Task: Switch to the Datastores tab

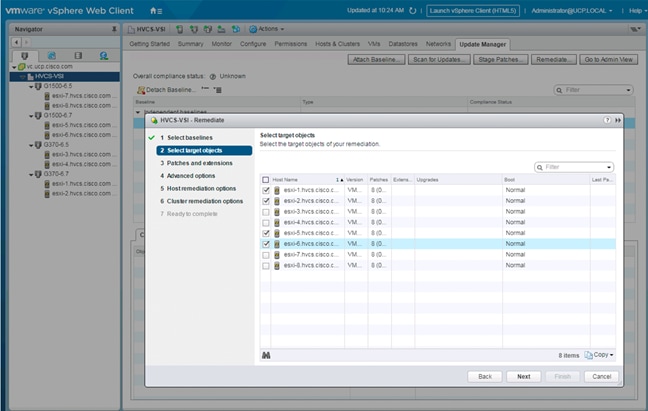Action: pos(403,44)
